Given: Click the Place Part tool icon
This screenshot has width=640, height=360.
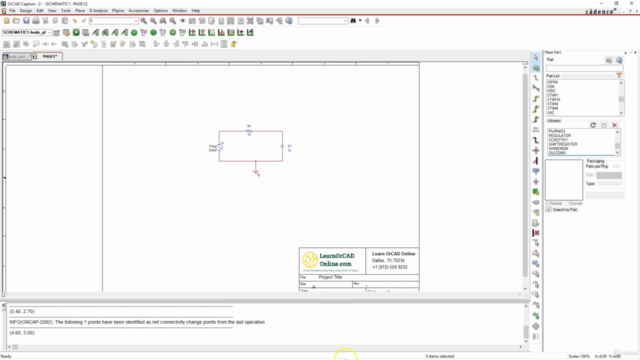Looking at the screenshot, I should coord(536,68).
